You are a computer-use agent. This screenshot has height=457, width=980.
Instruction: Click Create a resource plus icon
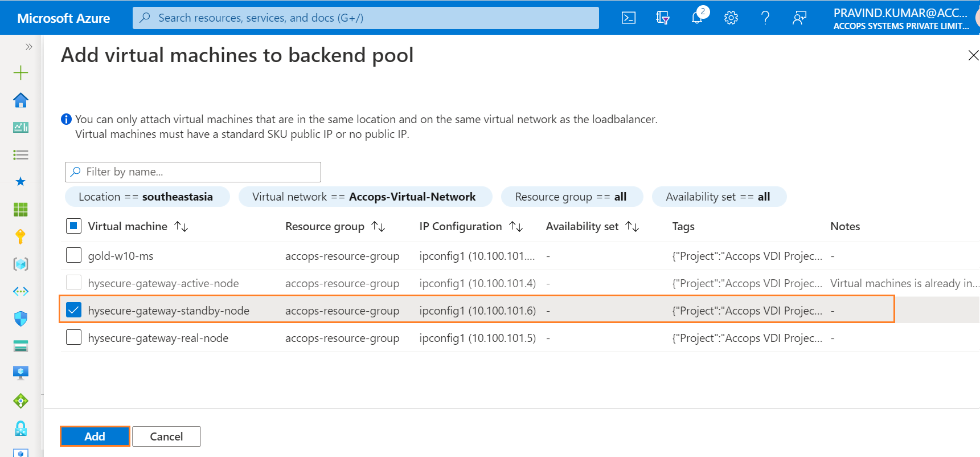pyautogui.click(x=20, y=72)
